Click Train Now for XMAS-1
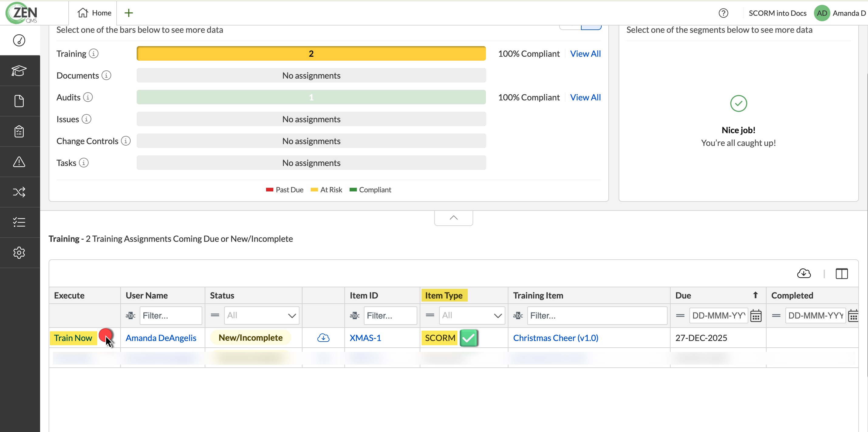 pos(73,338)
